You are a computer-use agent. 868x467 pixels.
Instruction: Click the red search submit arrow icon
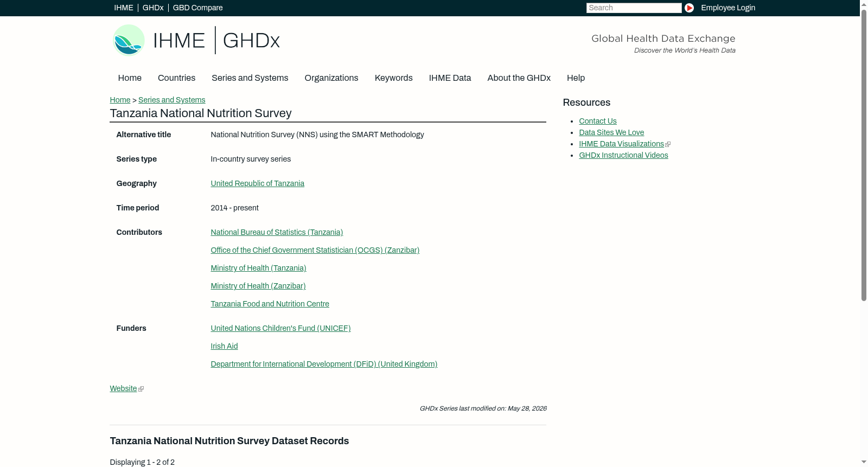(x=689, y=8)
